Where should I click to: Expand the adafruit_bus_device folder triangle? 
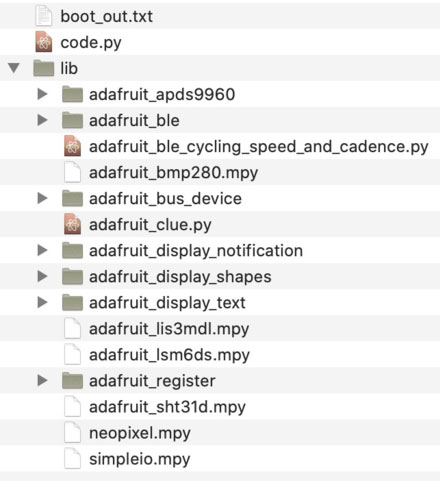pos(42,198)
